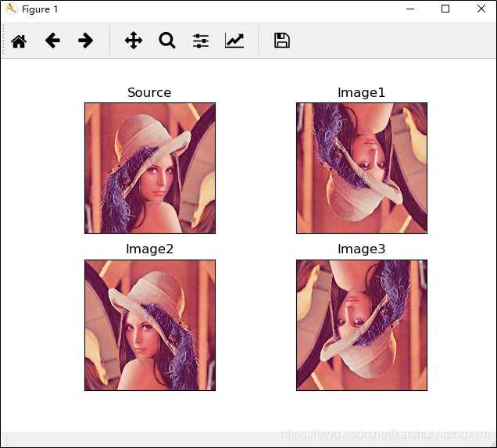
Task: Activate the Pan axes tool
Action: (x=134, y=41)
